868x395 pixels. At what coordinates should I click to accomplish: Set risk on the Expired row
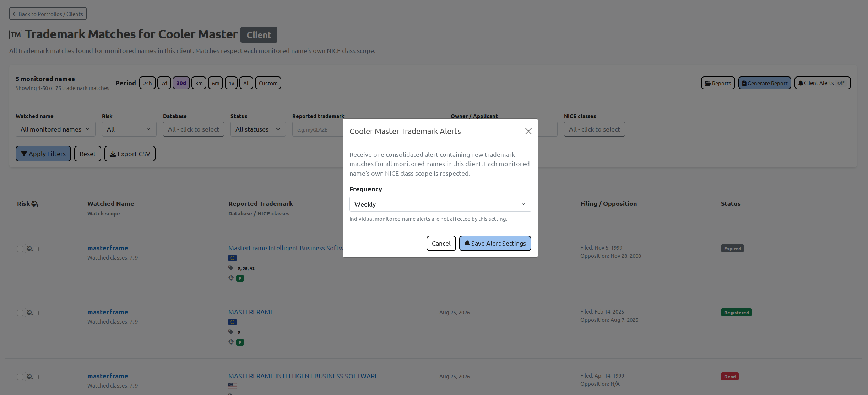click(33, 249)
